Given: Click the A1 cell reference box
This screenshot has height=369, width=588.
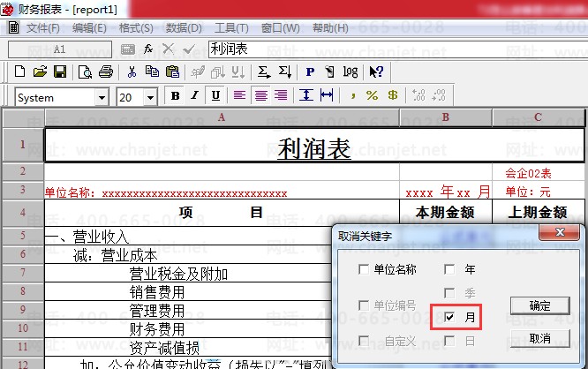Looking at the screenshot, I should click(x=60, y=49).
